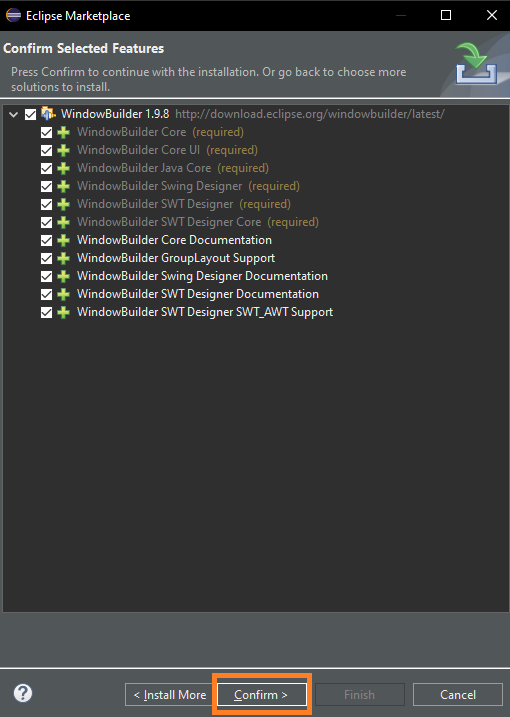Click the WindowBuilder download URL text
The height and width of the screenshot is (717, 510).
pyautogui.click(x=310, y=114)
